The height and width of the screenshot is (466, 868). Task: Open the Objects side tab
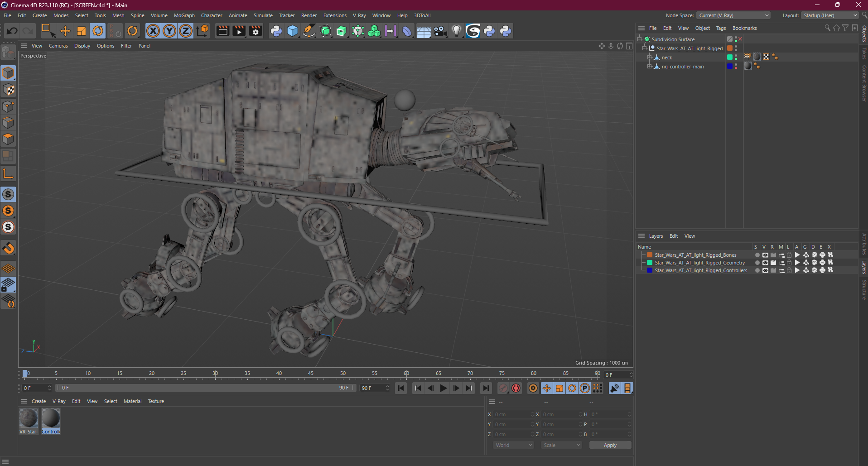coord(864,34)
